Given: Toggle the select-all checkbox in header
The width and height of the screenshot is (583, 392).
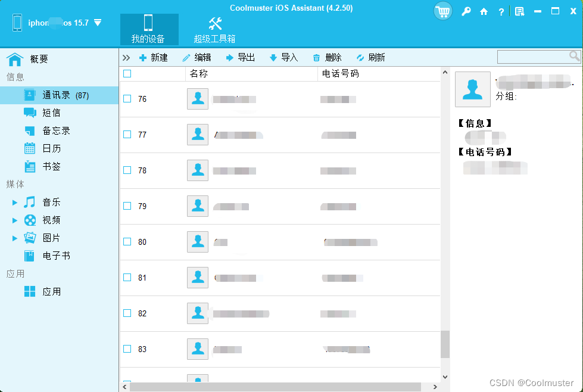Looking at the screenshot, I should (127, 74).
